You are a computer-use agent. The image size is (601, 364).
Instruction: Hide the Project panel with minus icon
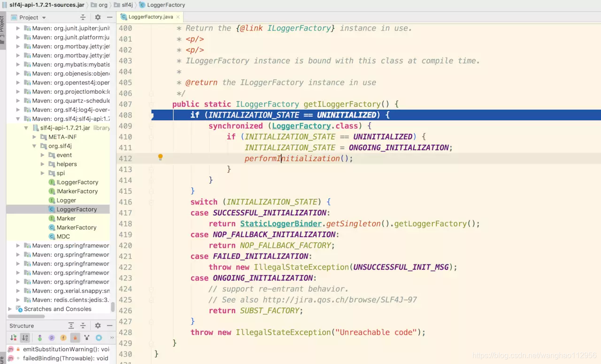coord(109,17)
